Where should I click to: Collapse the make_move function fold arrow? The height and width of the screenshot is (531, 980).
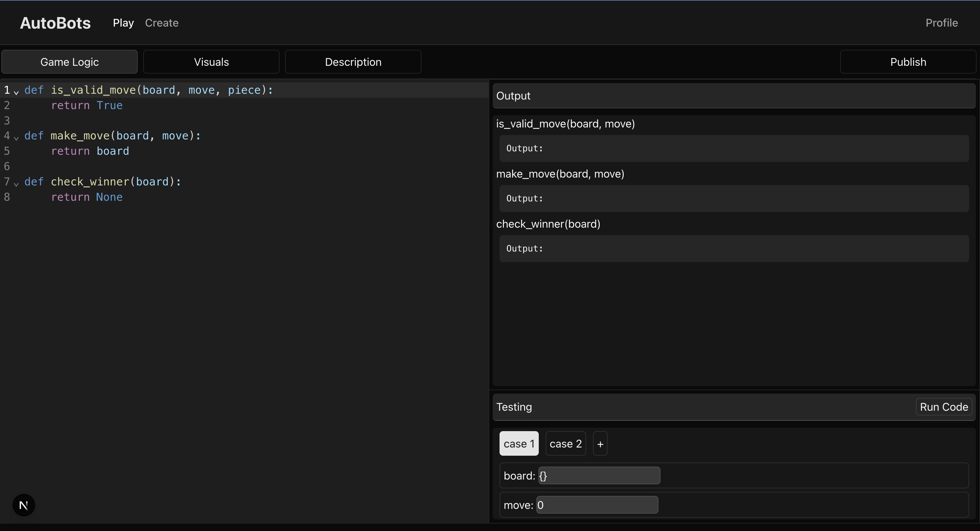[x=16, y=138]
